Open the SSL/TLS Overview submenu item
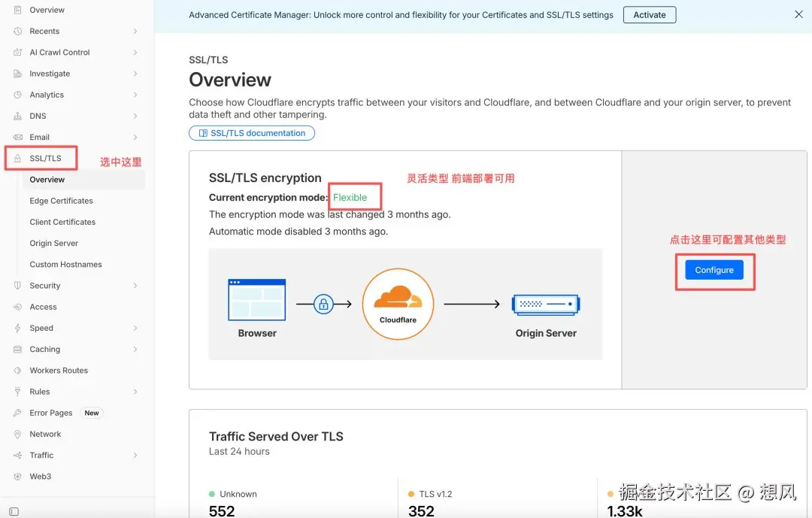This screenshot has width=812, height=518. (84, 180)
